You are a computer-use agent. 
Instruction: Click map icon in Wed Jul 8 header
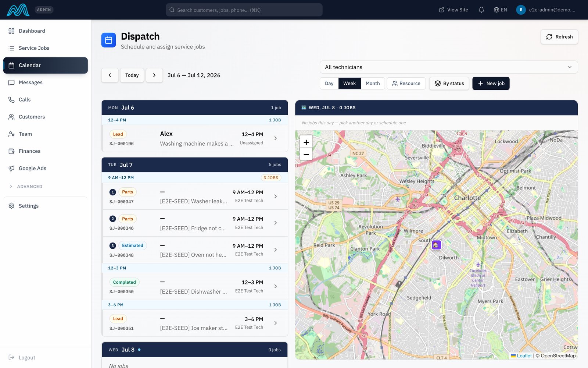tap(304, 107)
